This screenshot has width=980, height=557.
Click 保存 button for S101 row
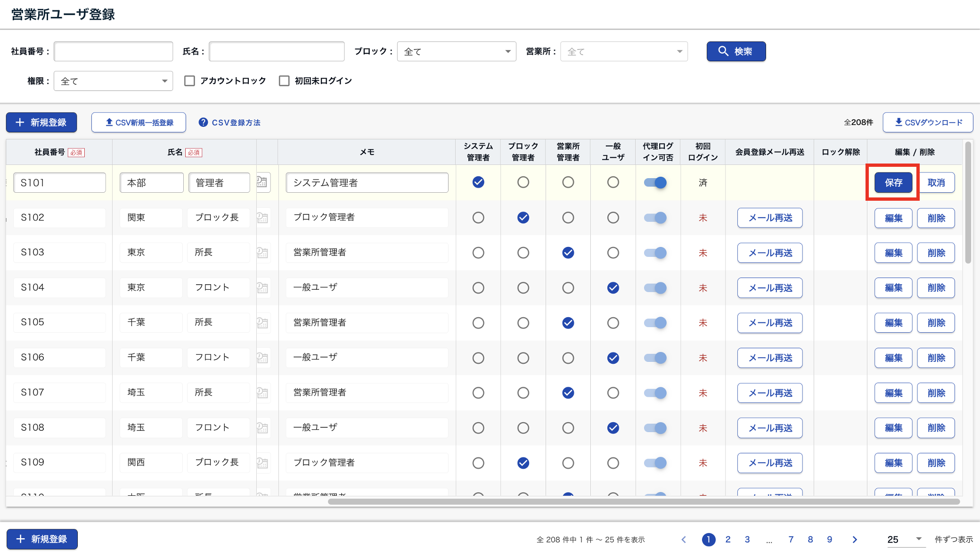[x=893, y=182]
